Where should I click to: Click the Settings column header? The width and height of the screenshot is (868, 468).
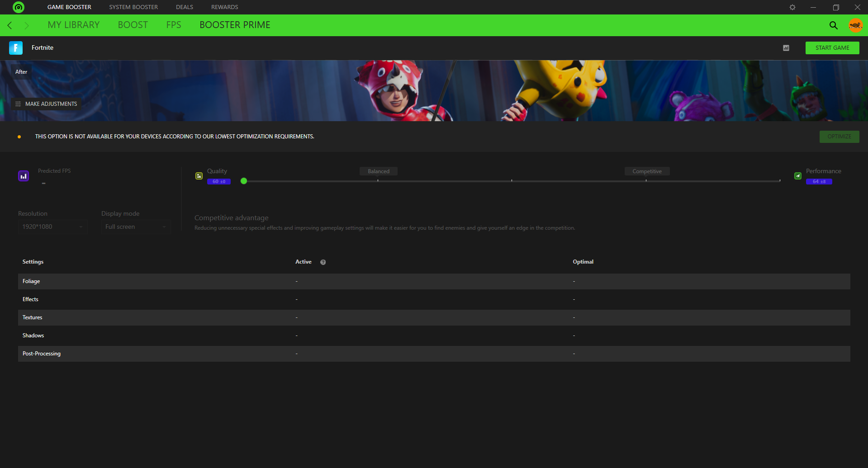(33, 262)
